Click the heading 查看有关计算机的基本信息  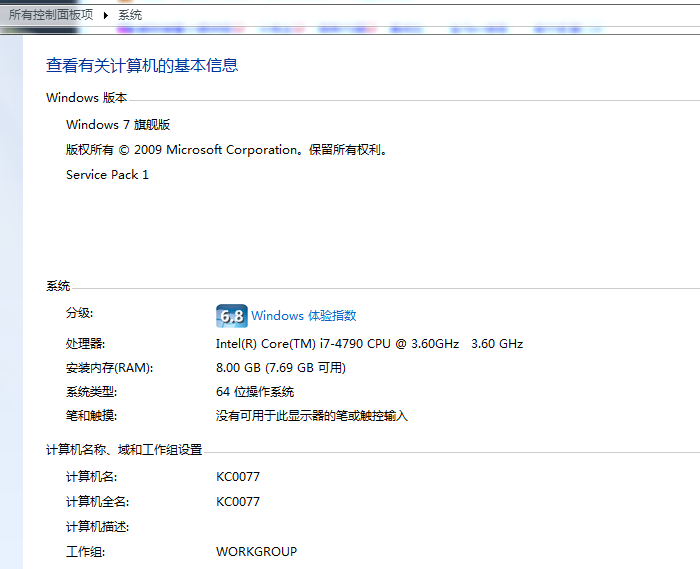click(142, 66)
